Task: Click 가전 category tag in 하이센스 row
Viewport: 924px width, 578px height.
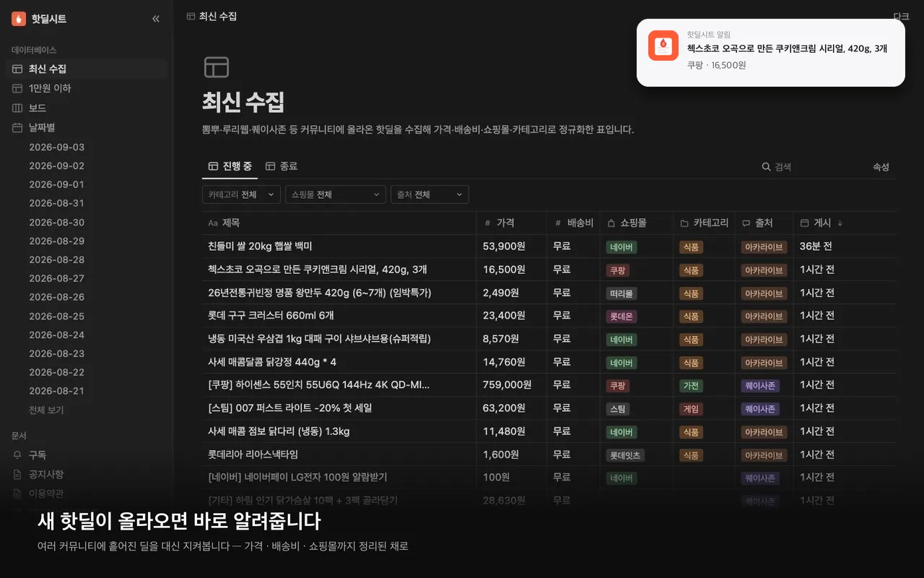Action: click(x=691, y=386)
